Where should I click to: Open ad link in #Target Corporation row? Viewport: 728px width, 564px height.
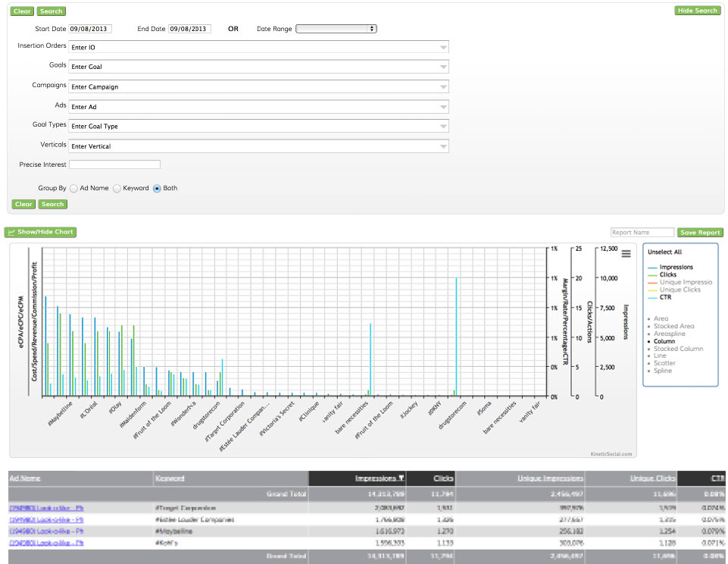pos(46,508)
